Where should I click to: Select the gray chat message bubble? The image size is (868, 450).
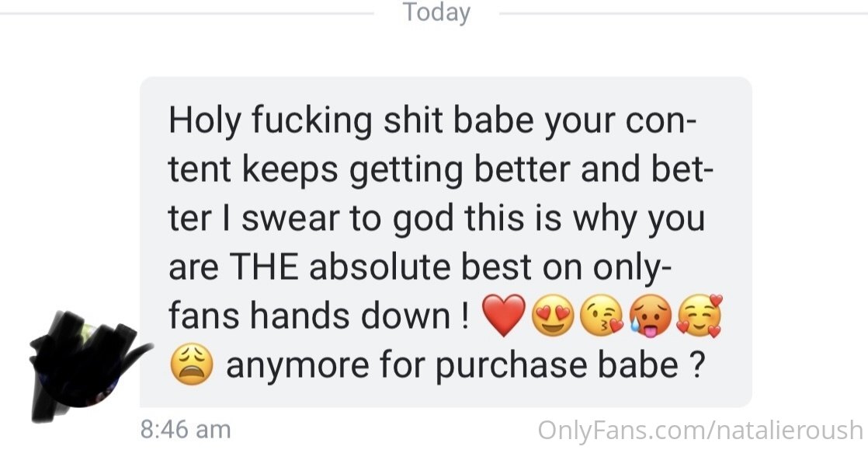point(446,242)
